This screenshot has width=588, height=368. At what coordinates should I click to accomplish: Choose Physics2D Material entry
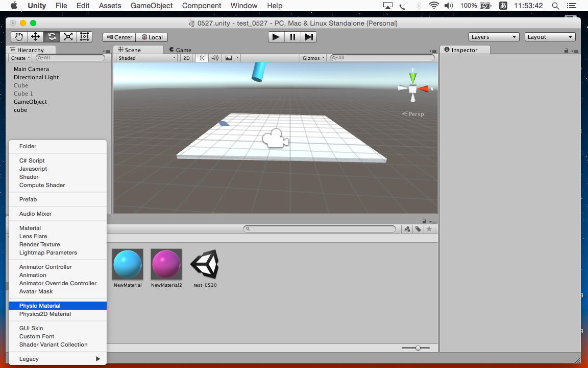(x=58, y=314)
